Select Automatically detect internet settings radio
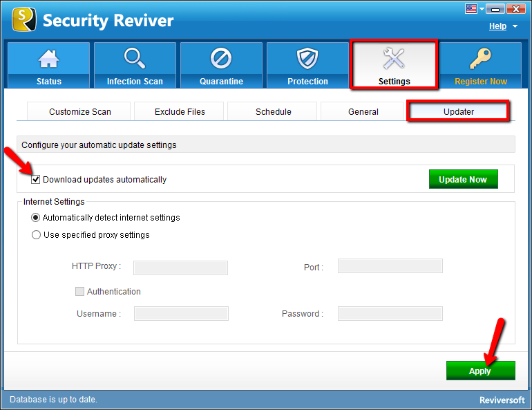 36,218
